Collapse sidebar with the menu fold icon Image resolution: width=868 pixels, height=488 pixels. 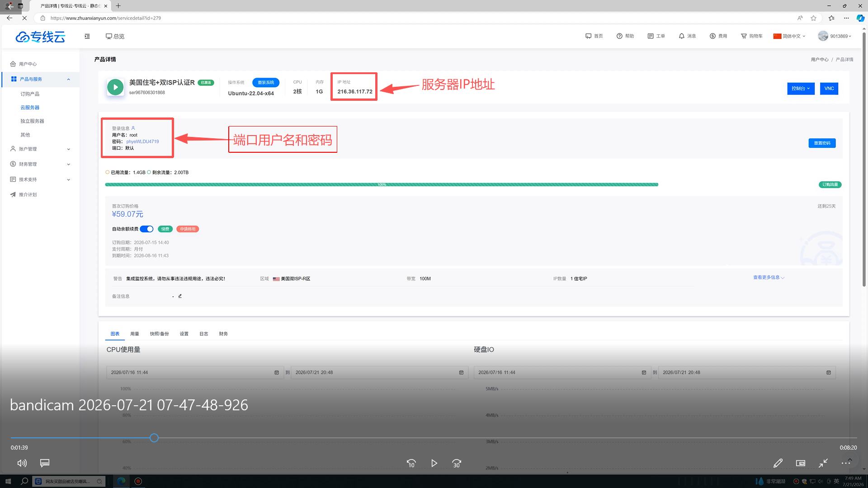click(87, 36)
